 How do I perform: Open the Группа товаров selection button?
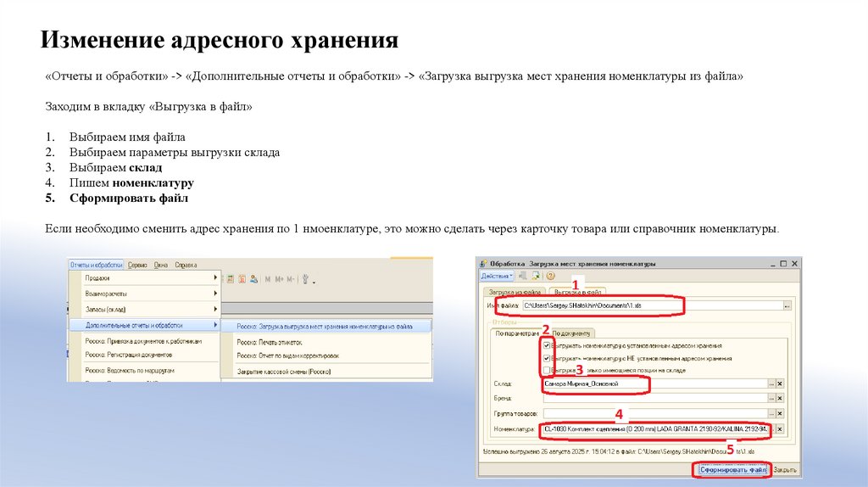click(771, 413)
